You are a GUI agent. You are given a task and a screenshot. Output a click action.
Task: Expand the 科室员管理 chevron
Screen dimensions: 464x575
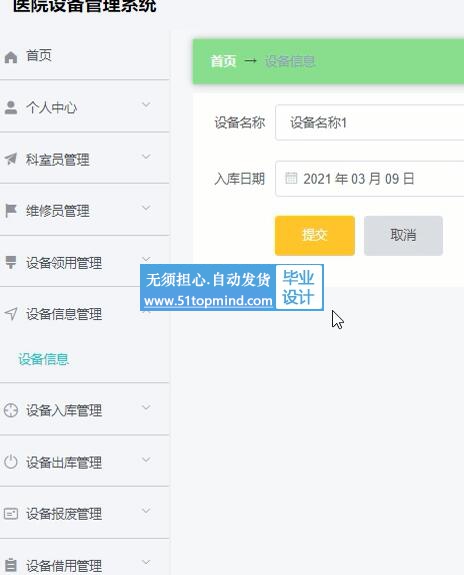tap(146, 157)
